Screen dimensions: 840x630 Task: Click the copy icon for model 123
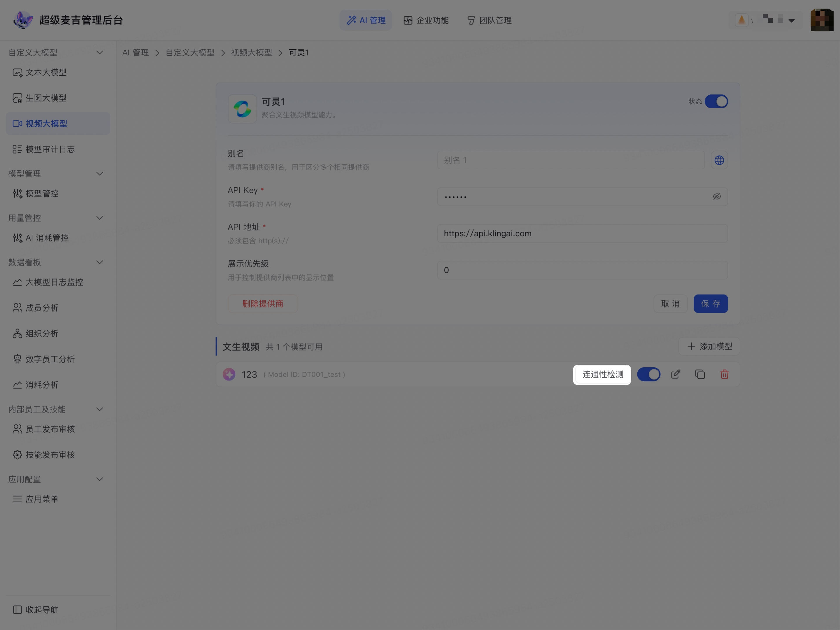pos(700,374)
